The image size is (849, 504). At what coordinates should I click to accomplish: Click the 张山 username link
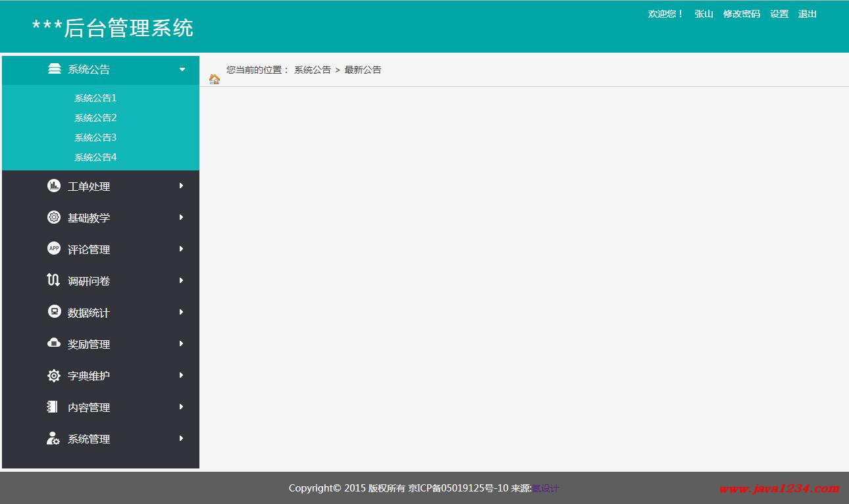point(704,14)
